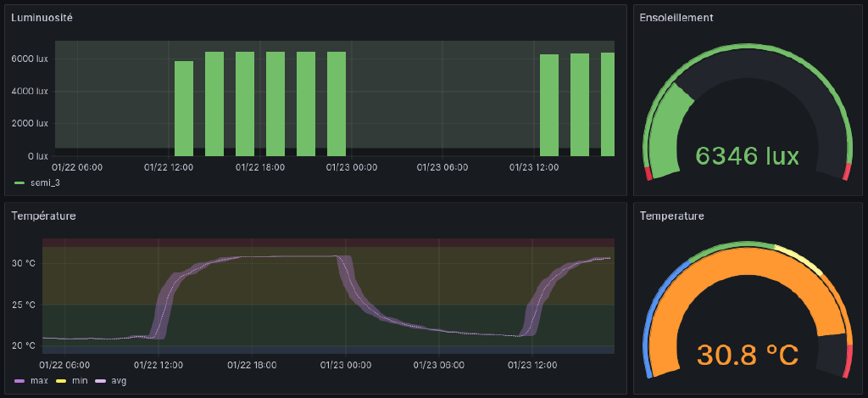Click the 2000 lux axis label
This screenshot has width=868, height=398.
(x=30, y=124)
